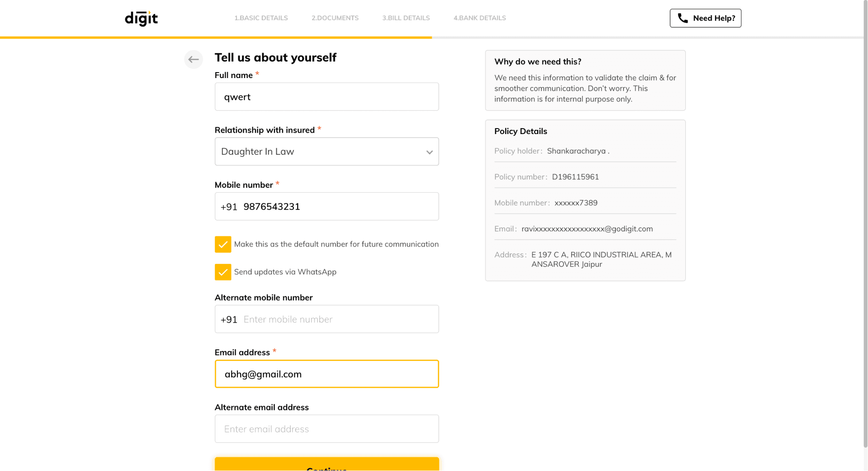
Task: Select the 4.Bank Details step
Action: [479, 18]
